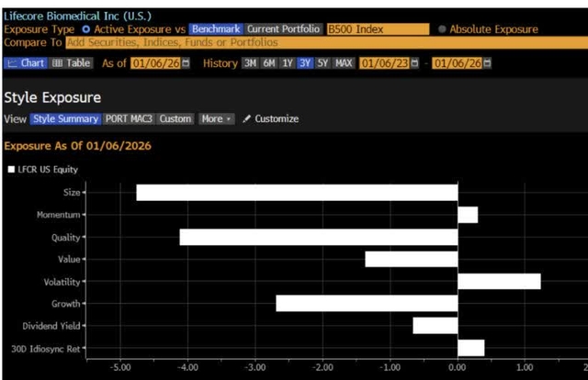The image size is (588, 380).
Task: Set history range to MAX
Action: click(344, 63)
